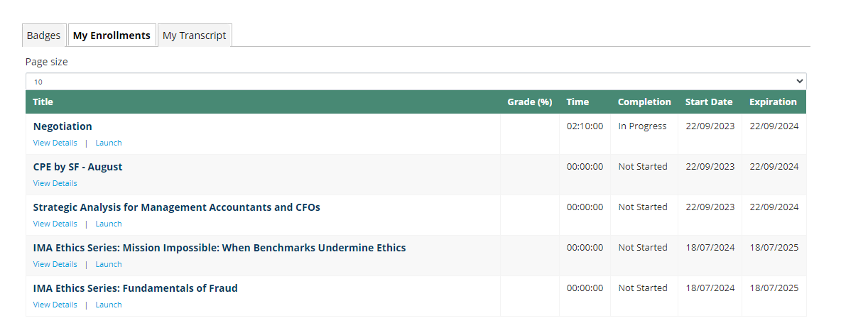Click the Grade (%) column header

[530, 102]
